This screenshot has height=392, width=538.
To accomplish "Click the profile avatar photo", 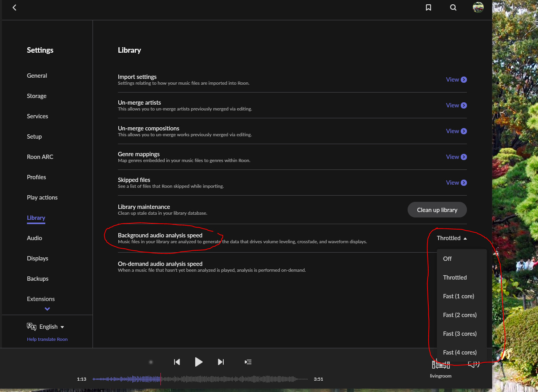I will click(478, 7).
